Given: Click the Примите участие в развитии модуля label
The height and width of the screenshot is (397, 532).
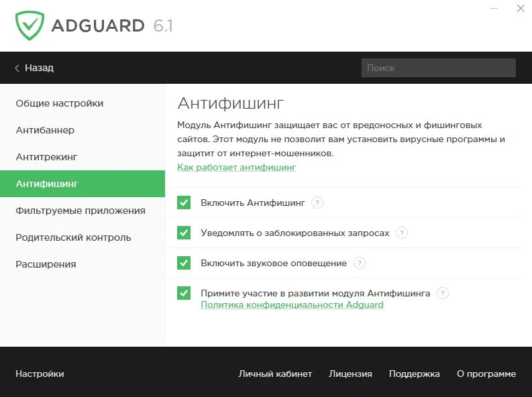Looking at the screenshot, I should 315,293.
